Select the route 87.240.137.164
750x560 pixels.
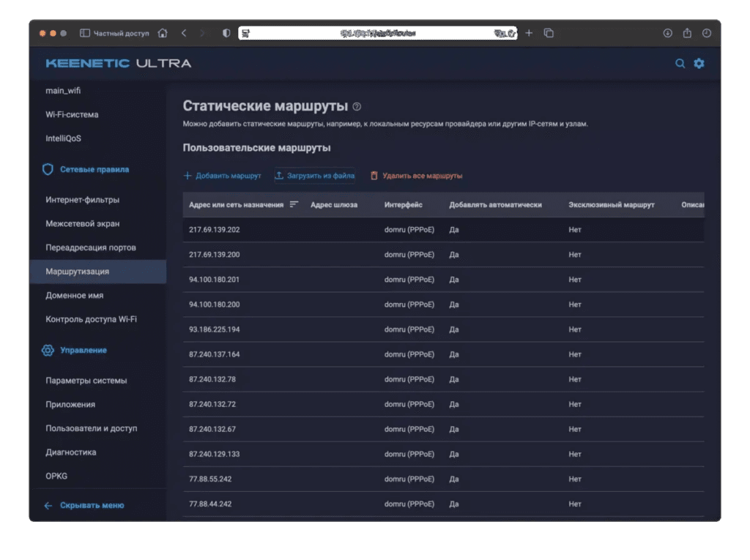[x=443, y=354]
